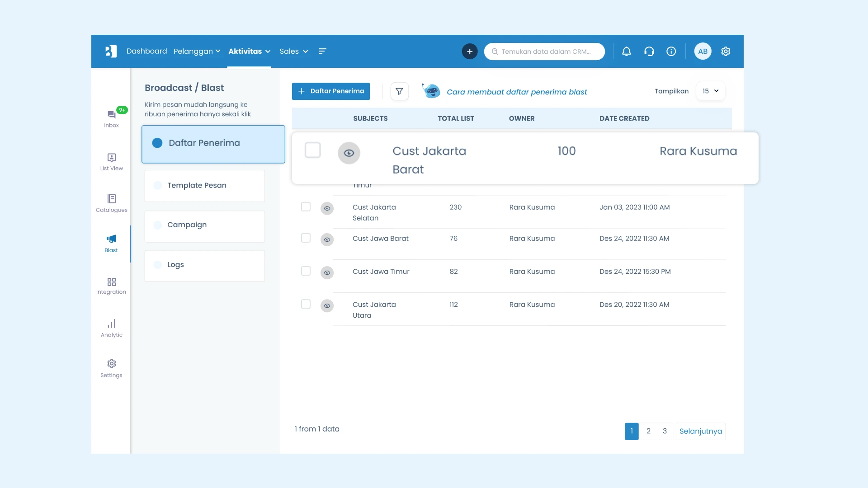The height and width of the screenshot is (488, 868).
Task: Click the 9+ inbox notification badge
Action: pyautogui.click(x=122, y=110)
